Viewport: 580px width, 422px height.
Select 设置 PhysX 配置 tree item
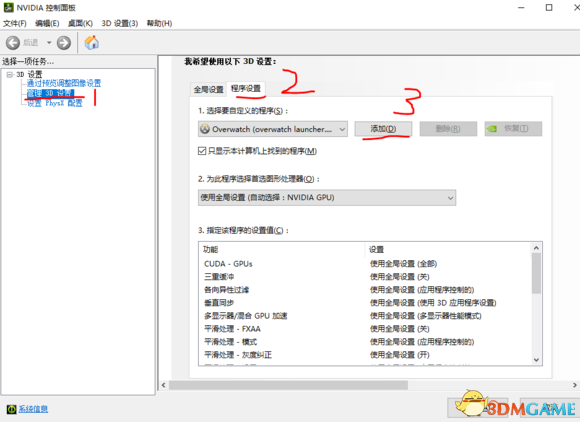[x=55, y=103]
